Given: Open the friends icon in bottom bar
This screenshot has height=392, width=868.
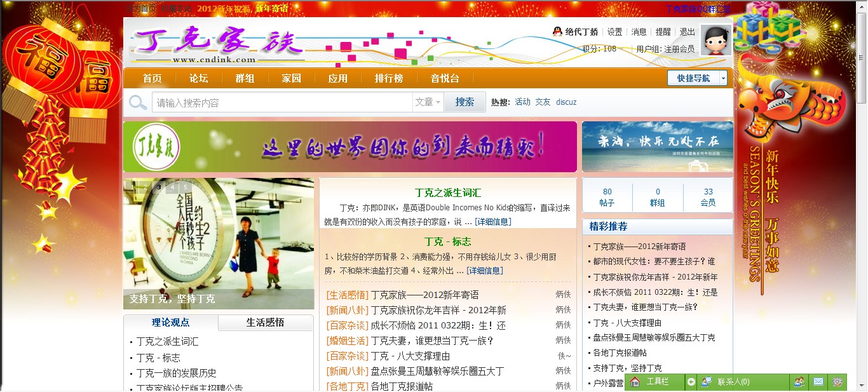Looking at the screenshot, I should tap(799, 382).
